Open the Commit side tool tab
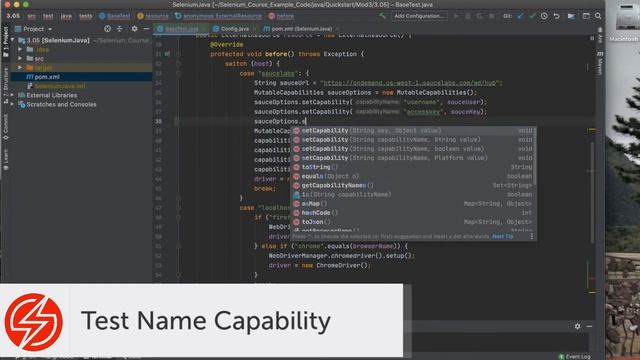Viewport: 640px width, 360px height. (5, 127)
